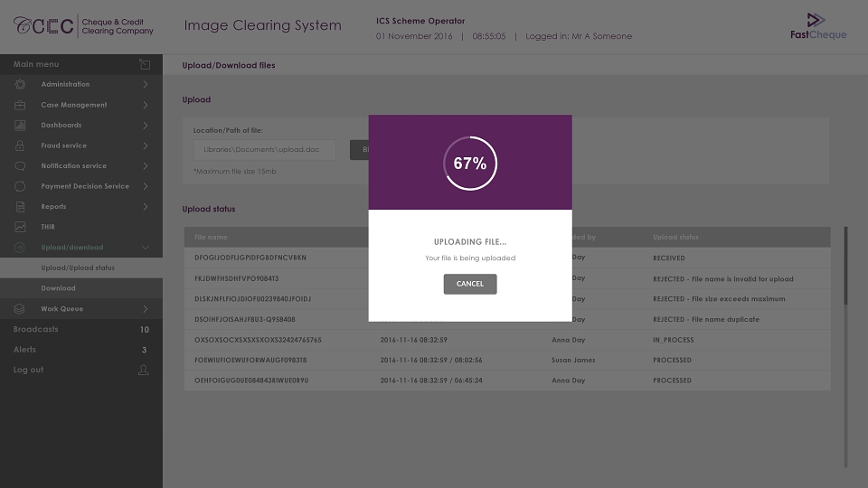868x488 pixels.
Task: Click the Payment Decision Service circle icon
Action: (x=20, y=186)
